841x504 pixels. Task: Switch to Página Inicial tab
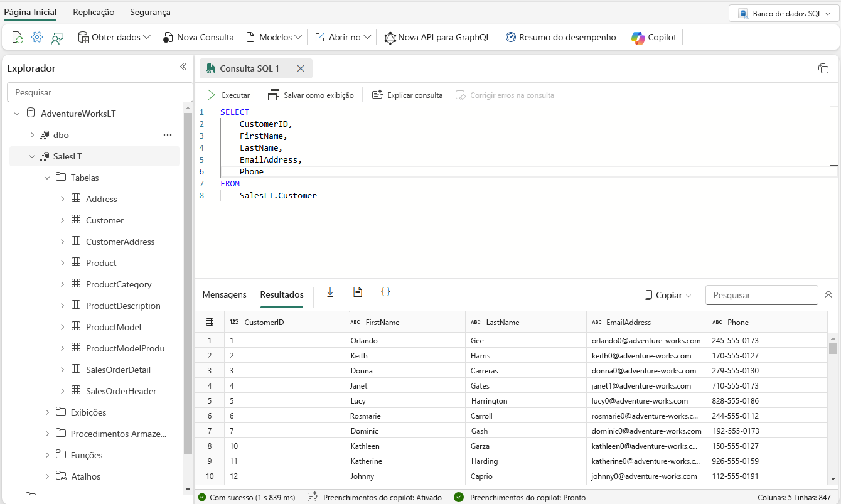click(x=30, y=12)
